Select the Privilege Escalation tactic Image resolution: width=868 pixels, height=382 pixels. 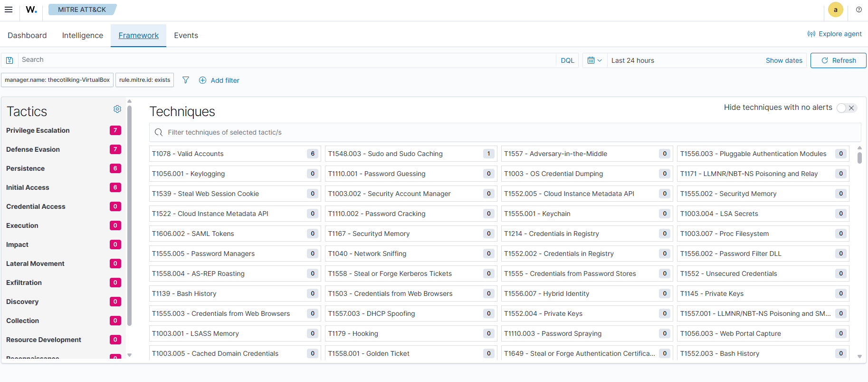(x=38, y=130)
